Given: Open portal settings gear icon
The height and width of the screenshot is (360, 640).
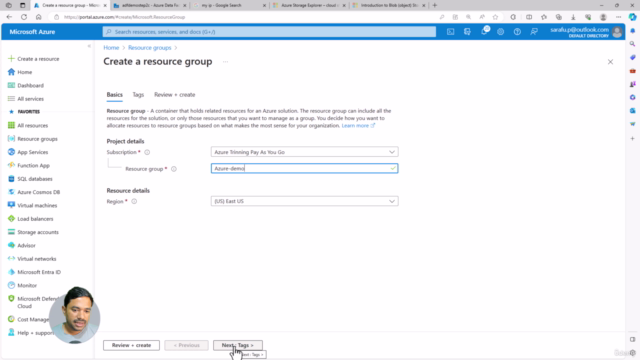Looking at the screenshot, I should pos(500,32).
